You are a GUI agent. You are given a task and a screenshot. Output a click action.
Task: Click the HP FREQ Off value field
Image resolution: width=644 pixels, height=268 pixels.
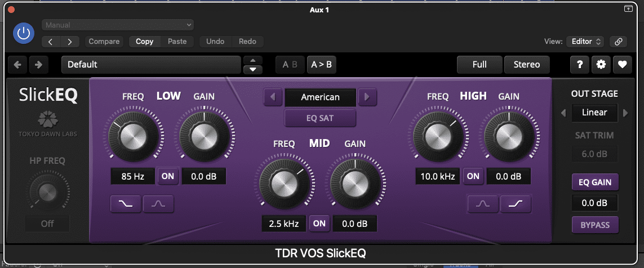[47, 224]
